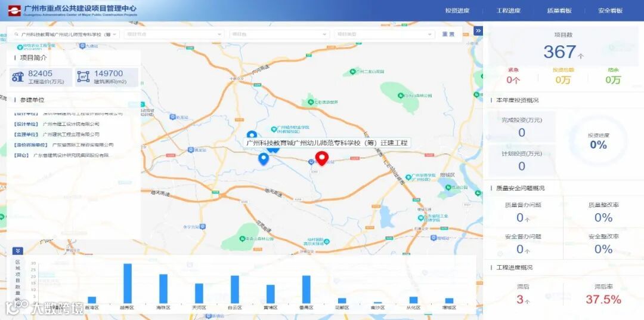Click the 完成投资(万元) value card

pyautogui.click(x=522, y=127)
